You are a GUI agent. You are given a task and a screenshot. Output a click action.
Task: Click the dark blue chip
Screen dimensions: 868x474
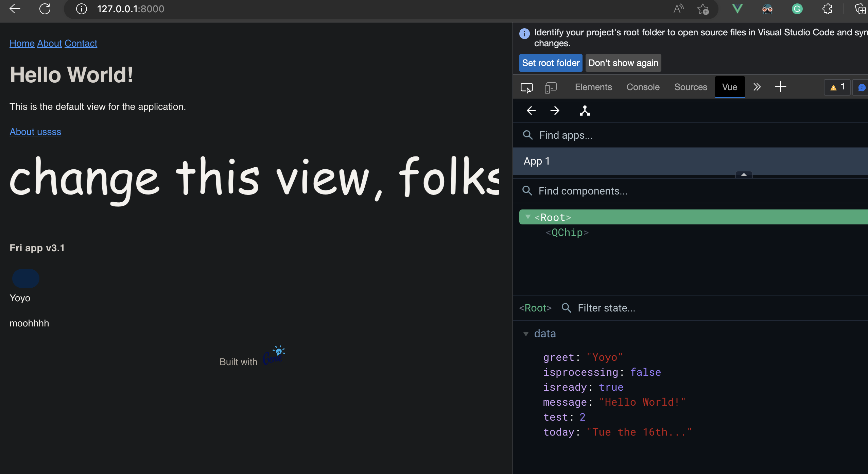(26, 278)
